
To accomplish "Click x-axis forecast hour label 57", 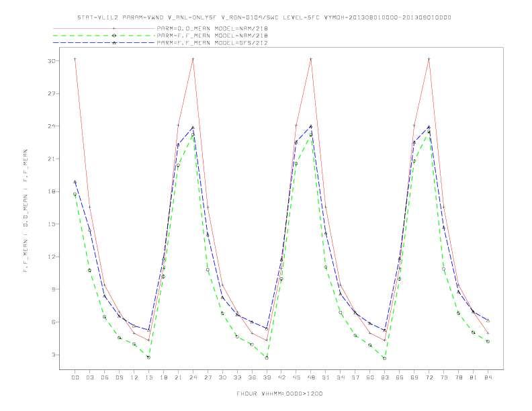I will click(x=355, y=377).
